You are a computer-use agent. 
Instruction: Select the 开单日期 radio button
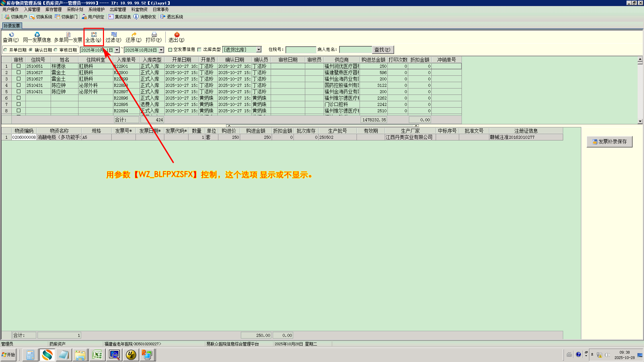tap(5, 50)
